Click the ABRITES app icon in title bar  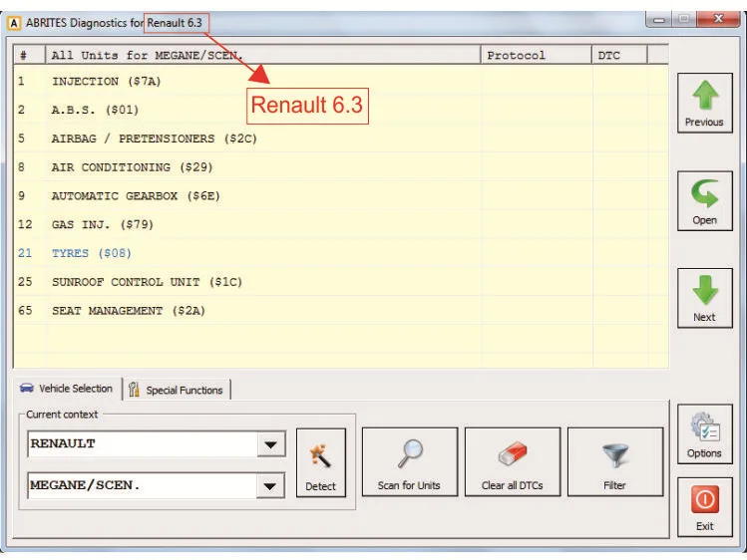point(14,23)
